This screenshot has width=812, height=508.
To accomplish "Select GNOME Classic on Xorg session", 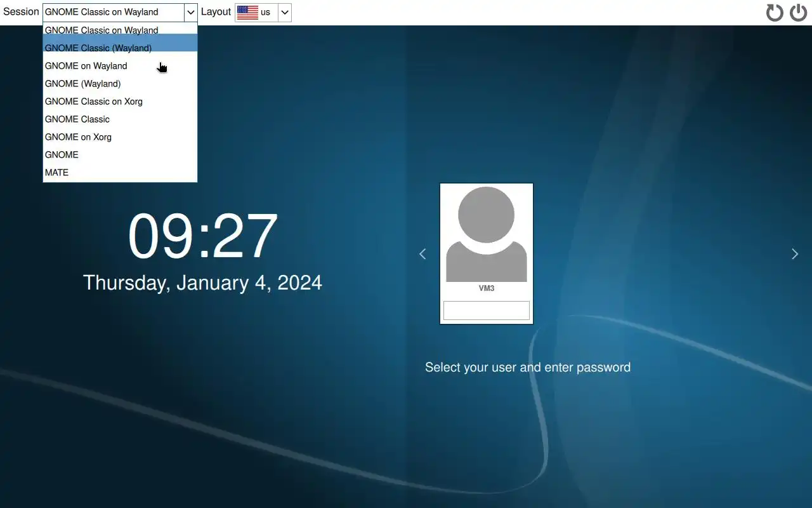I will tap(120, 101).
